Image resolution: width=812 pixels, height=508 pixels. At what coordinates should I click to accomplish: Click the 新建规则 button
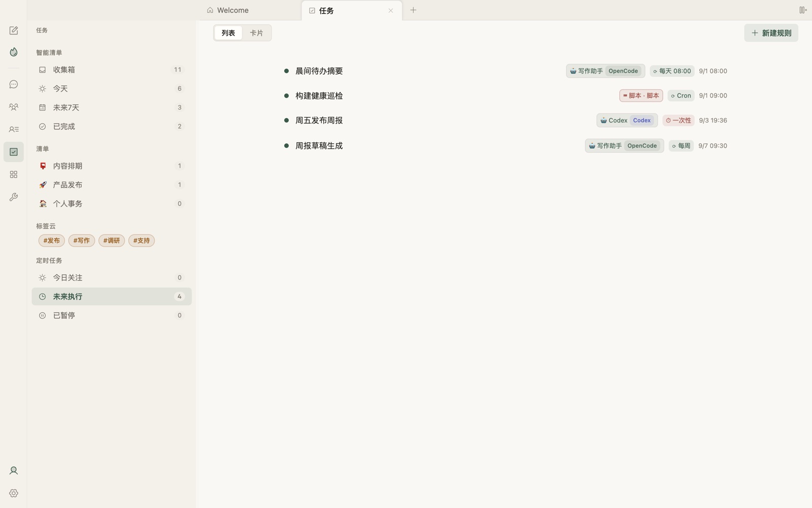[771, 33]
